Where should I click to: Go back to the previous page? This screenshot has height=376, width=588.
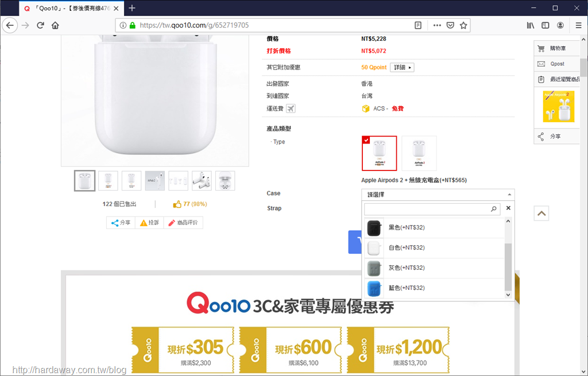point(10,25)
